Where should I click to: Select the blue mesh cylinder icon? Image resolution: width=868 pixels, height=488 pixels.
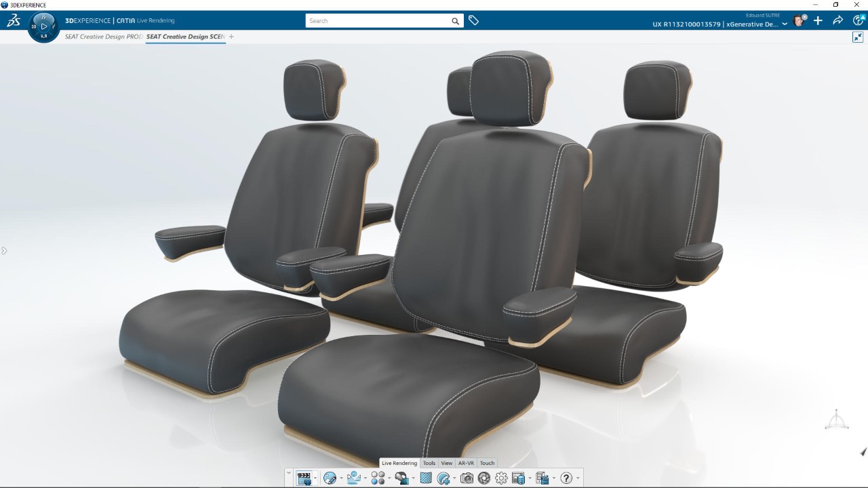pyautogui.click(x=426, y=479)
